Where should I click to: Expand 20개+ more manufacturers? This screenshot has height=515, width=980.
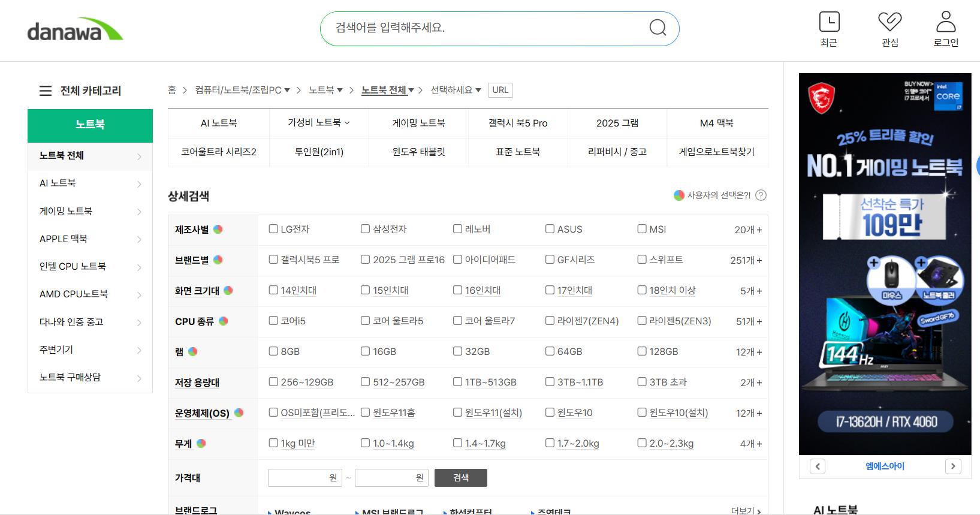pos(748,230)
